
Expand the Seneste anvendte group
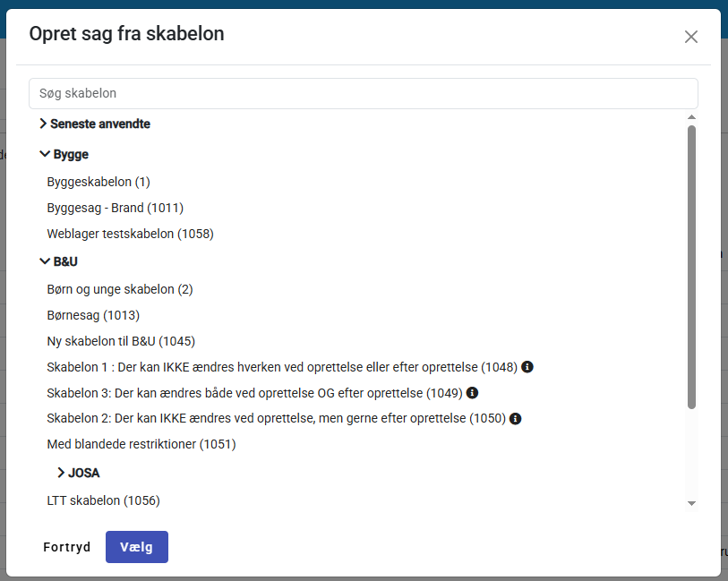43,124
